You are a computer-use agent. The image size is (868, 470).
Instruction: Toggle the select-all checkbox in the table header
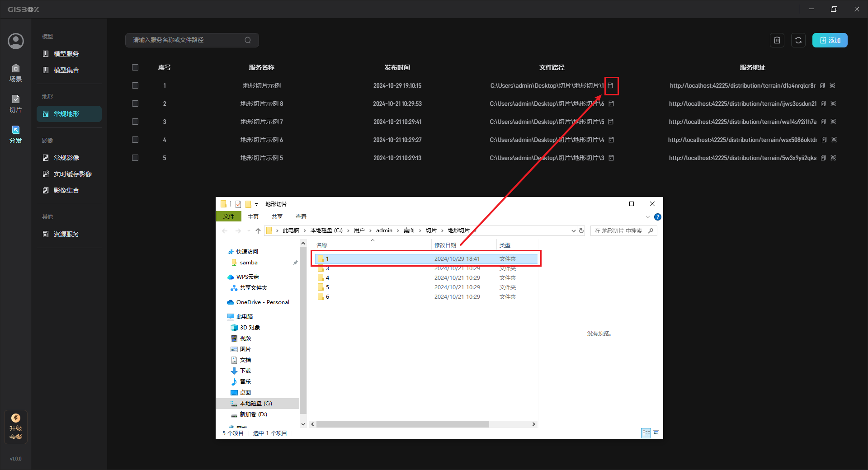coord(135,67)
